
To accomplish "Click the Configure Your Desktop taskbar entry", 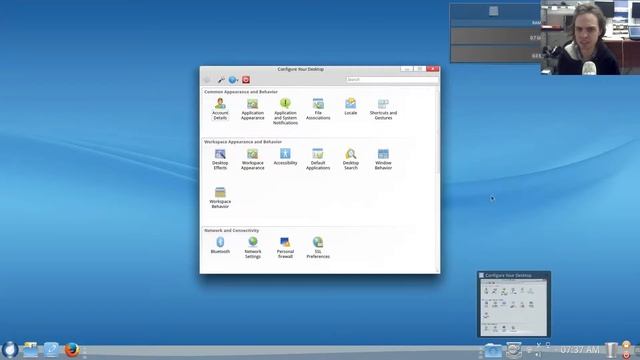I will pyautogui.click(x=513, y=350).
